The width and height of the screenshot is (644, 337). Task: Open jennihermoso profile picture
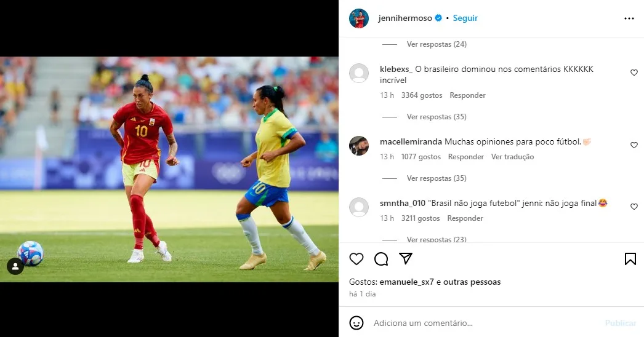point(359,18)
